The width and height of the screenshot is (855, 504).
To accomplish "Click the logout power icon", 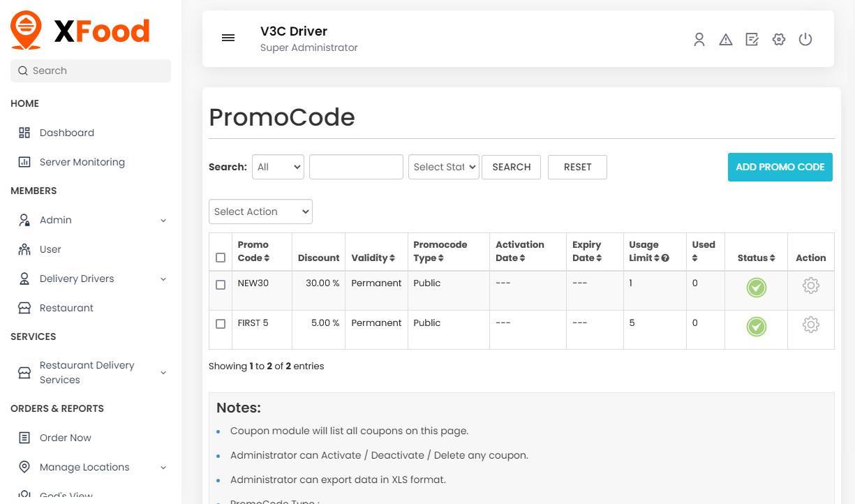I will (805, 40).
